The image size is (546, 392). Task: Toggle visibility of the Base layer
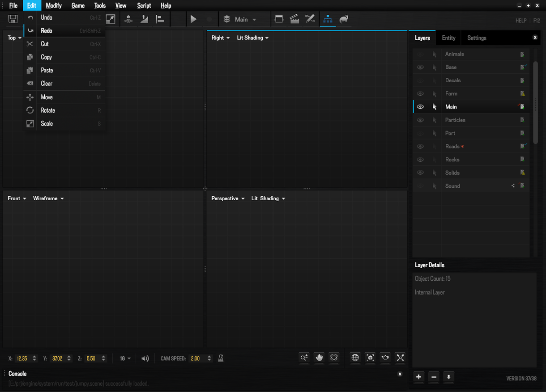point(420,67)
